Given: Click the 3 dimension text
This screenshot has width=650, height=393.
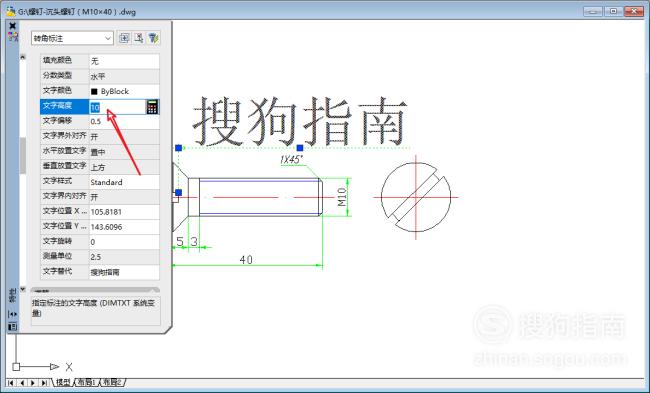Looking at the screenshot, I should click(194, 241).
